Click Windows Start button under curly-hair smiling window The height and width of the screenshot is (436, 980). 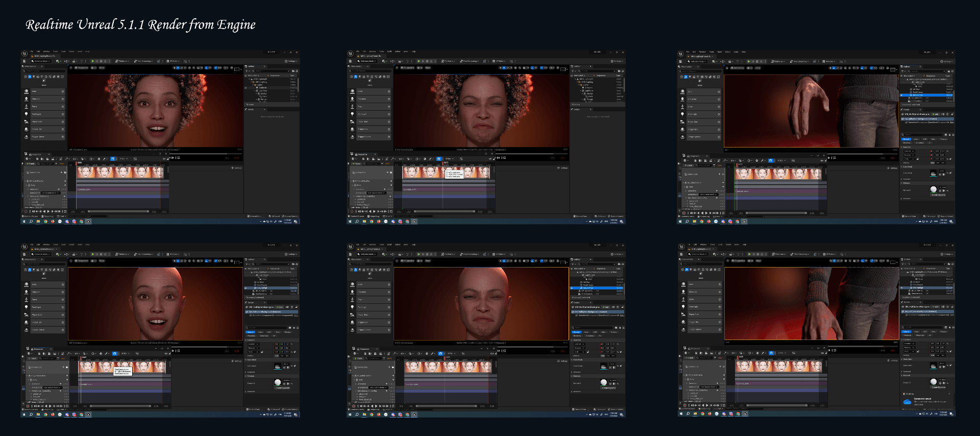point(24,222)
